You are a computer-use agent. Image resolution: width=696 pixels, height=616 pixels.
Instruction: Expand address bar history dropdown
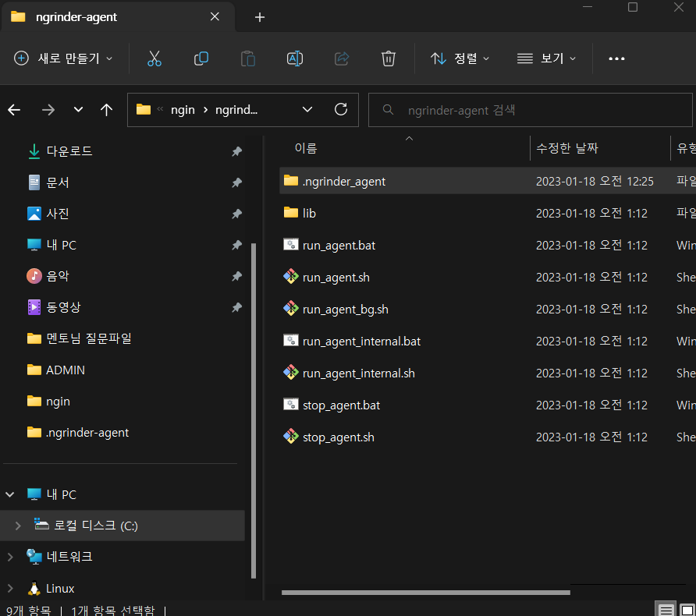(x=307, y=109)
